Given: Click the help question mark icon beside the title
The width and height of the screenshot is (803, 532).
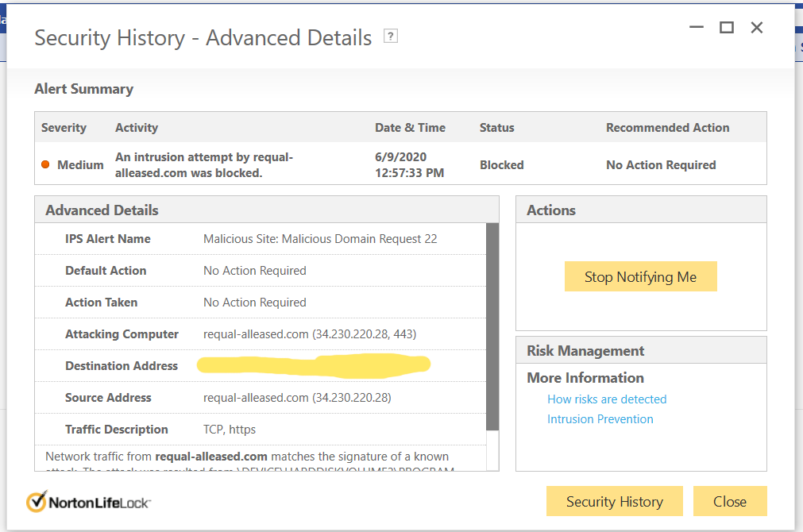Looking at the screenshot, I should (x=390, y=36).
